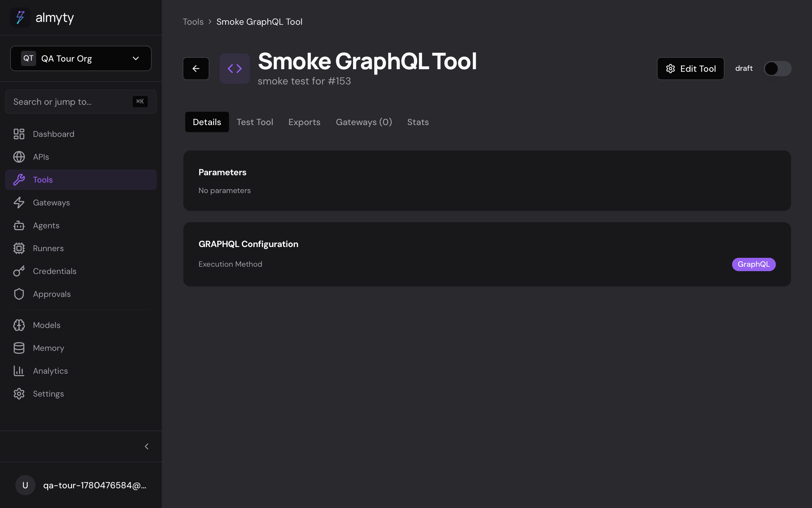The width and height of the screenshot is (812, 508).
Task: Click the GraphQL execution method badge
Action: [754, 264]
